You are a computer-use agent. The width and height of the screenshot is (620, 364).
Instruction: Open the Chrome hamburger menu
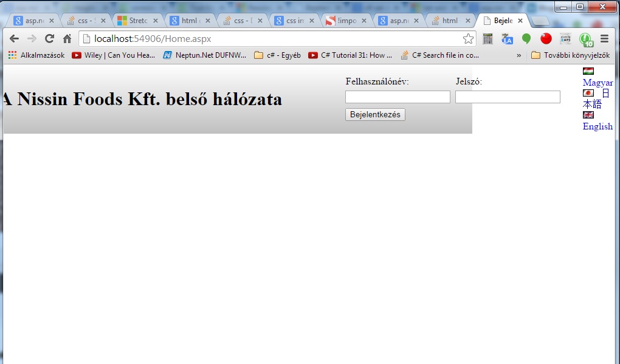click(605, 39)
